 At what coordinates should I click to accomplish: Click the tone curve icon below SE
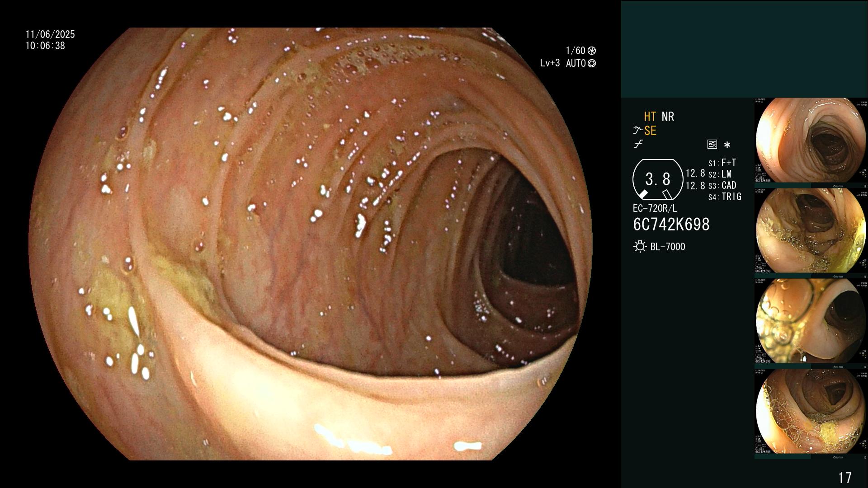point(638,144)
